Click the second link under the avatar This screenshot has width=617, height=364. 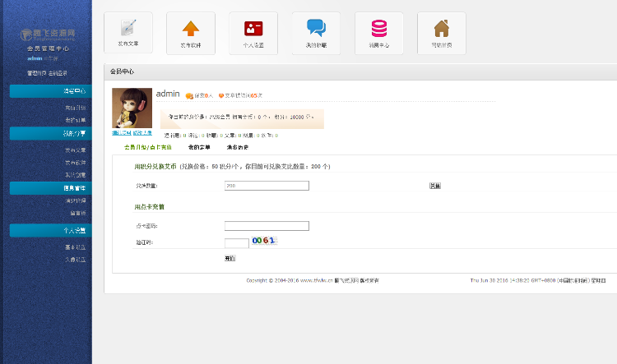(x=142, y=133)
